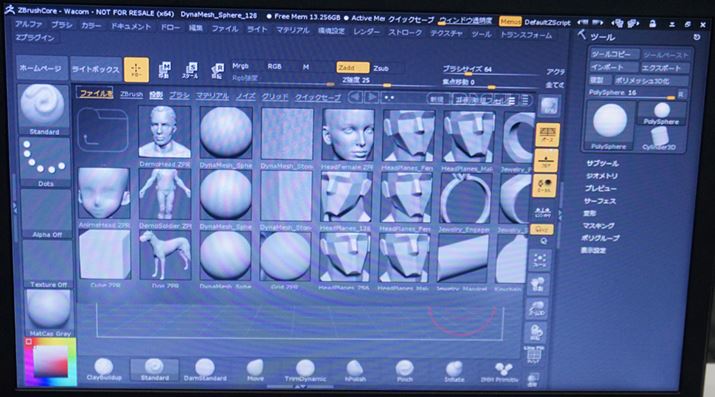The width and height of the screenshot is (715, 397).
Task: Select the Scale transform mode icon
Action: point(191,70)
